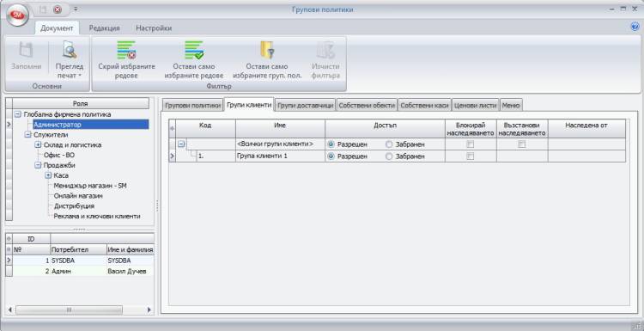This screenshot has height=331, width=644.
Task: Select Забранен for Група клиенти 1
Action: 389,156
